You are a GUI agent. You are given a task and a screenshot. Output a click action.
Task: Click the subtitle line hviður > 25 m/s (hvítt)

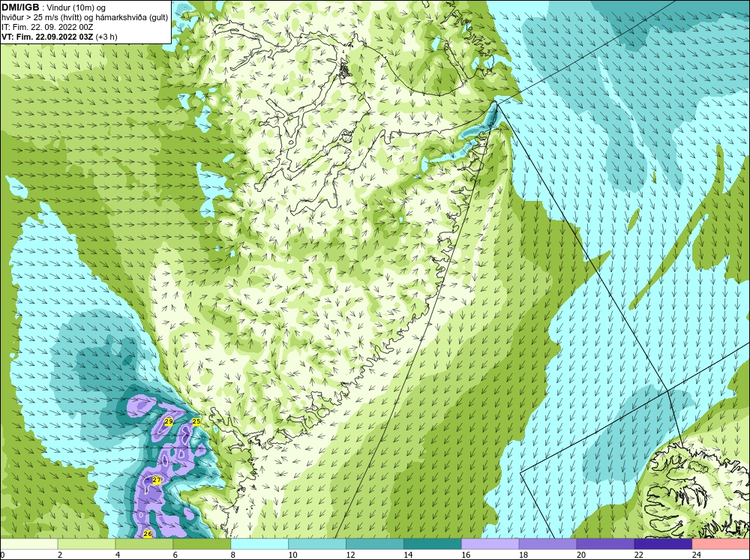click(40, 18)
